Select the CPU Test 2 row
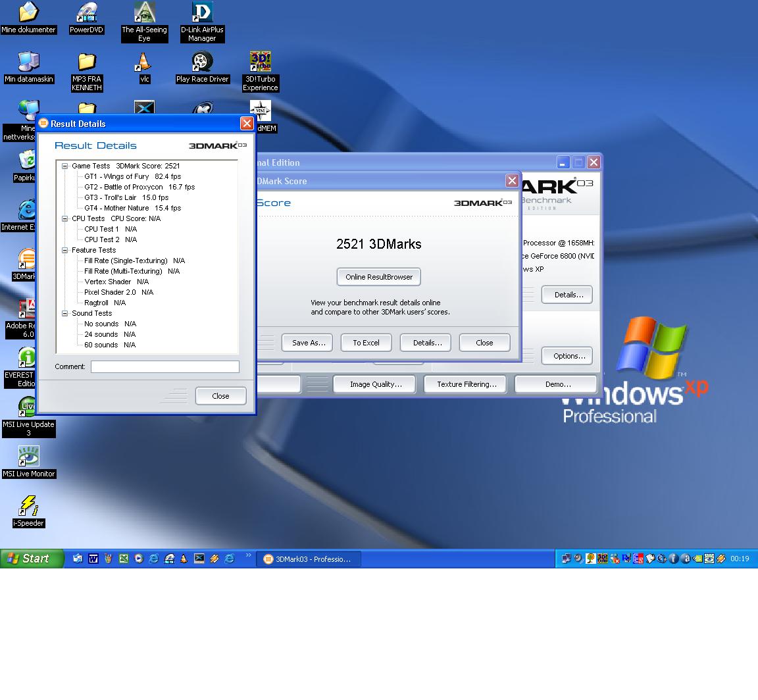758x700 pixels. click(x=111, y=239)
